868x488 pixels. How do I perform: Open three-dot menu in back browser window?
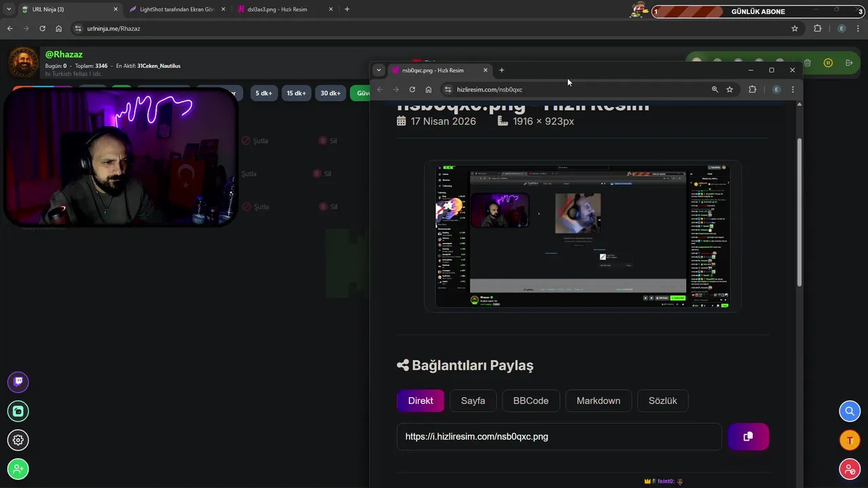click(x=858, y=28)
